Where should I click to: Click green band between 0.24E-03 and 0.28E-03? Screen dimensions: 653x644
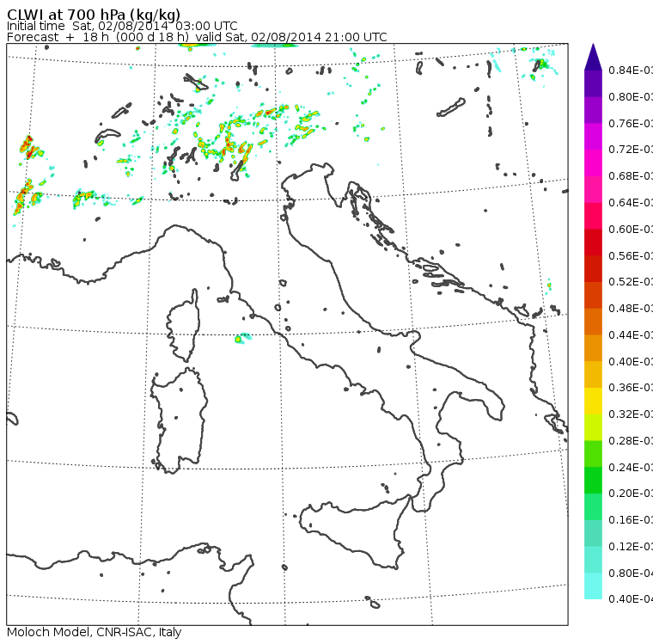pos(593,454)
